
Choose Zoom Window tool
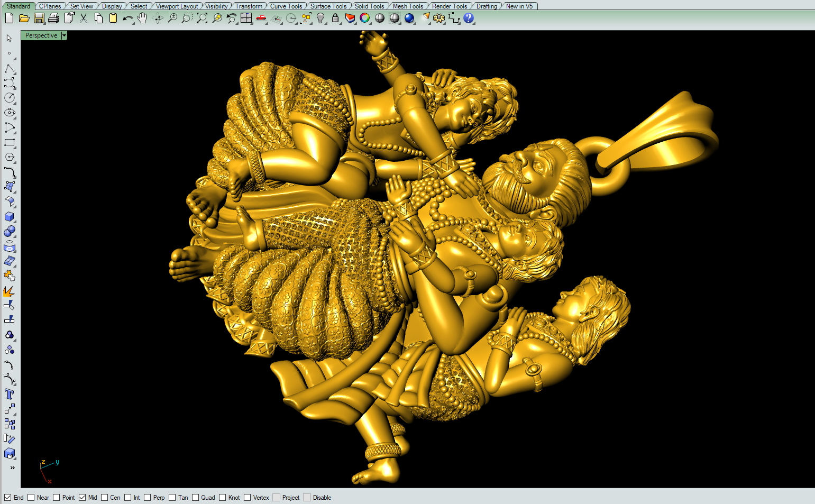[187, 18]
